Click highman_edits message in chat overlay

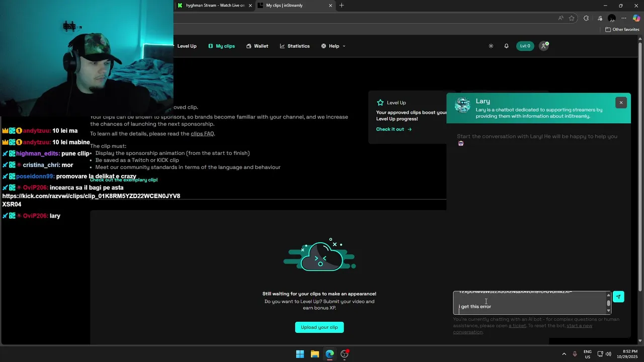[x=46, y=153]
